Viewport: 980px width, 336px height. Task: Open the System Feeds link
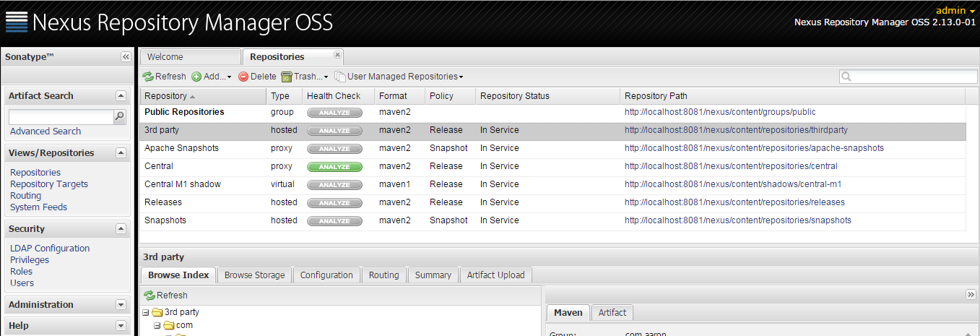38,207
